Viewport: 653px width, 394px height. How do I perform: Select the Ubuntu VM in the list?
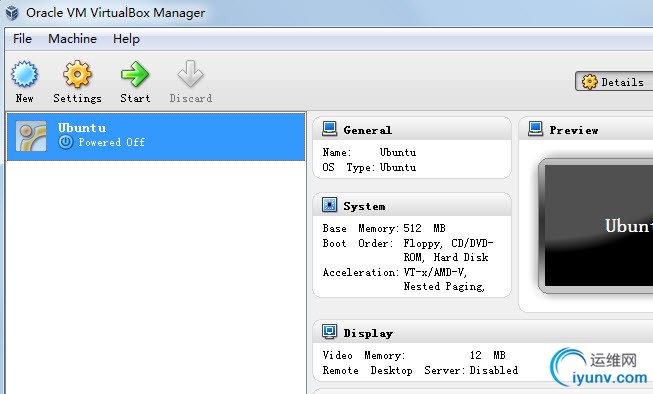[156, 137]
